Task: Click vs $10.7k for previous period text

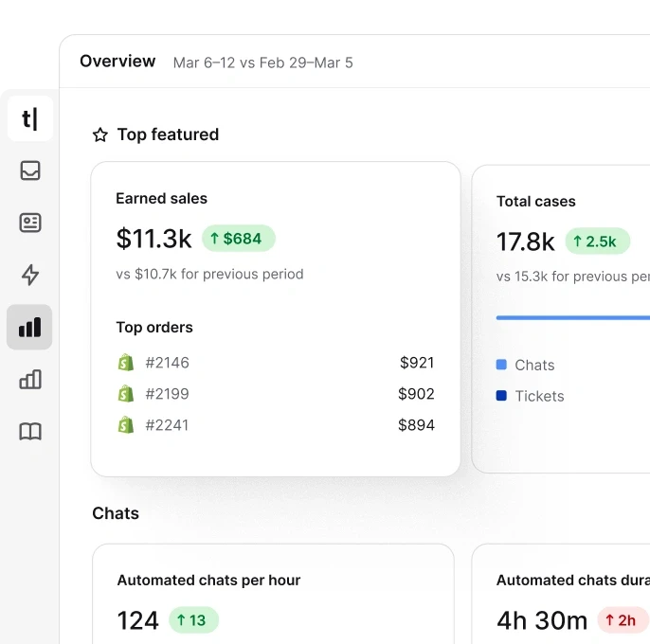Action: 209,275
